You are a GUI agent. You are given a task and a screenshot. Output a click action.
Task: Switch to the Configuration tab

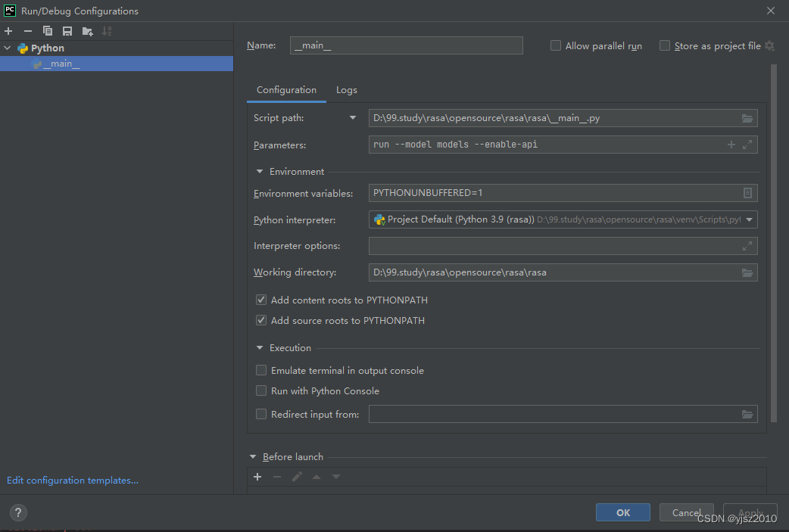coord(286,90)
